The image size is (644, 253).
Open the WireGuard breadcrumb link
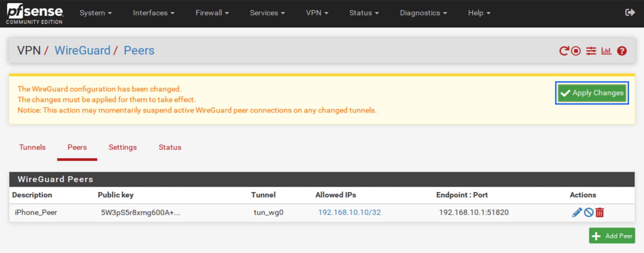point(82,51)
